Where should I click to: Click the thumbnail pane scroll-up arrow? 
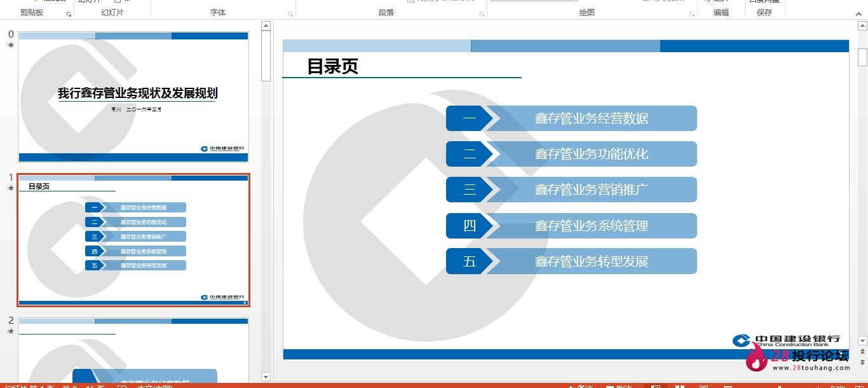point(266,25)
